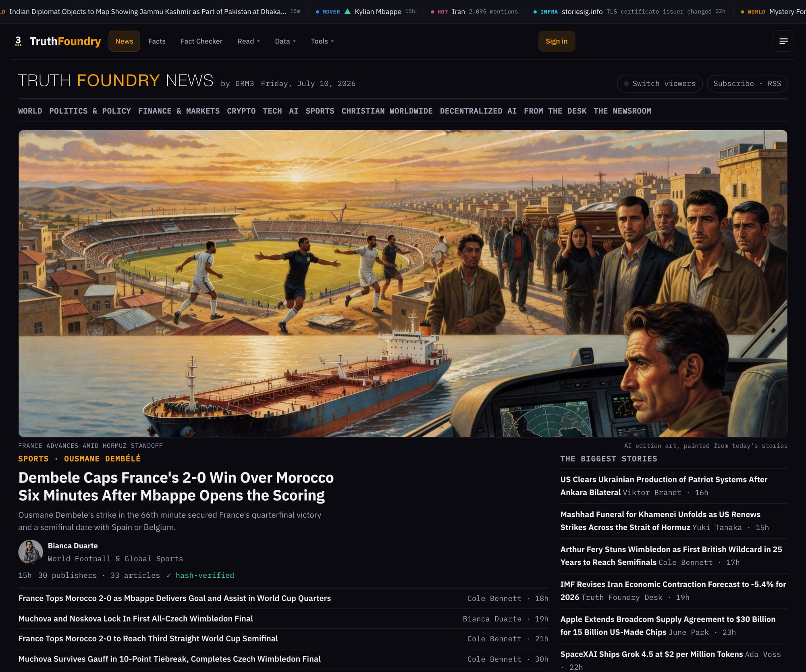Open the CRYPTO section
This screenshot has width=806, height=672.
click(241, 111)
